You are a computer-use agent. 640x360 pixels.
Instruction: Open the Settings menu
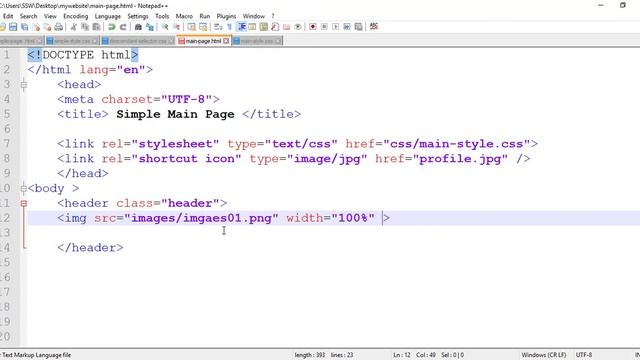click(x=138, y=16)
